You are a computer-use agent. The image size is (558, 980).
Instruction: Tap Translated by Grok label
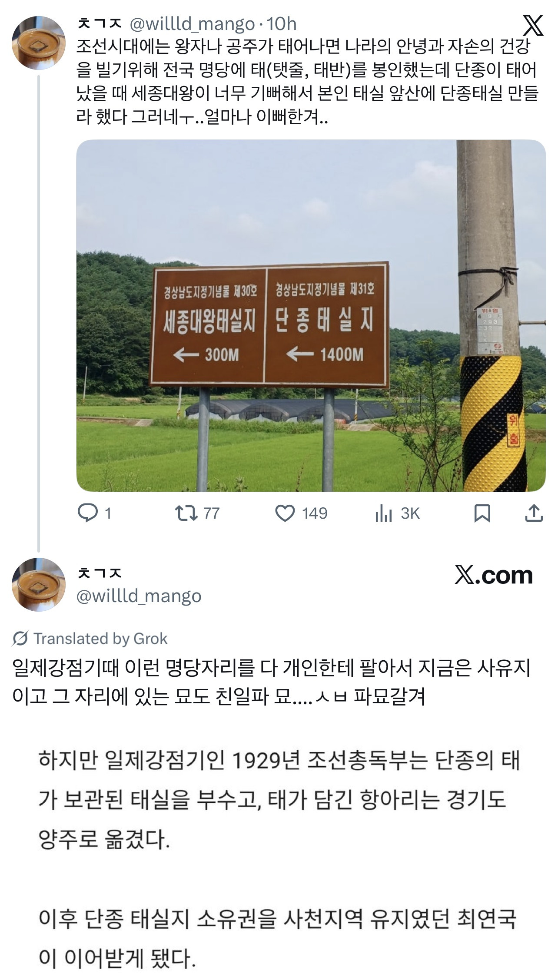click(100, 639)
